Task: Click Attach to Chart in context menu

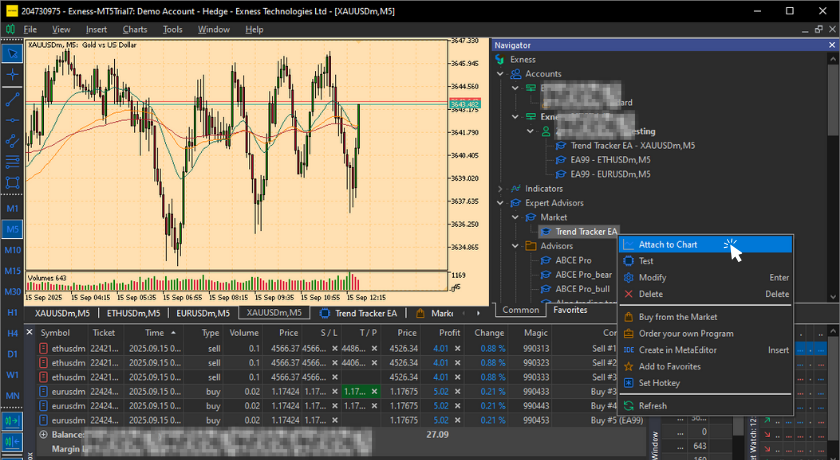Action: pos(705,245)
